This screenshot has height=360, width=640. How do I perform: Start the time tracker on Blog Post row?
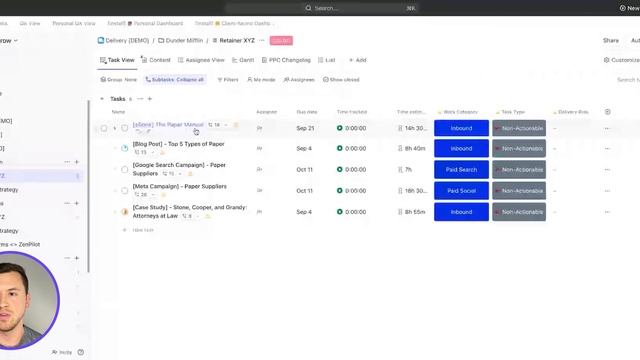point(340,149)
